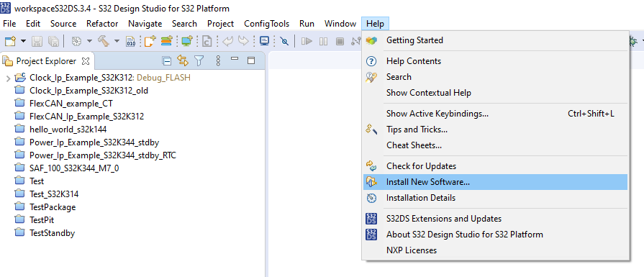Open Project Explorer View Menu dots
This screenshot has height=277, width=644.
tap(218, 61)
